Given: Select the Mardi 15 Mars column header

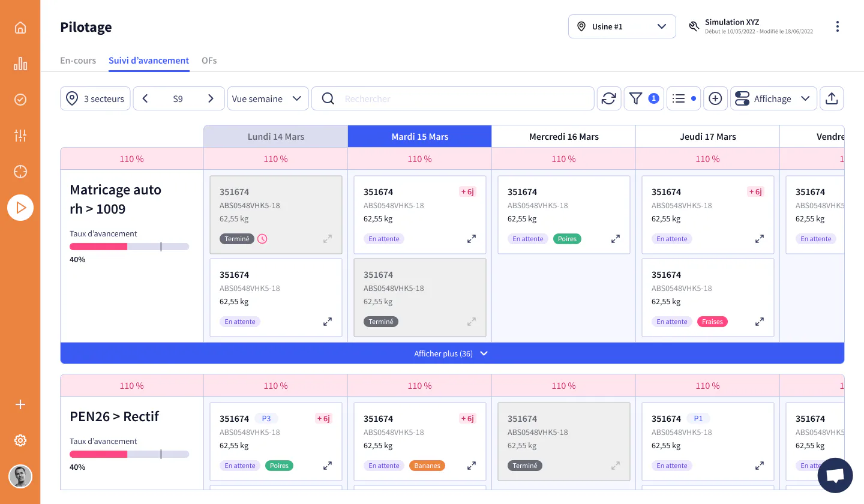Looking at the screenshot, I should point(420,136).
